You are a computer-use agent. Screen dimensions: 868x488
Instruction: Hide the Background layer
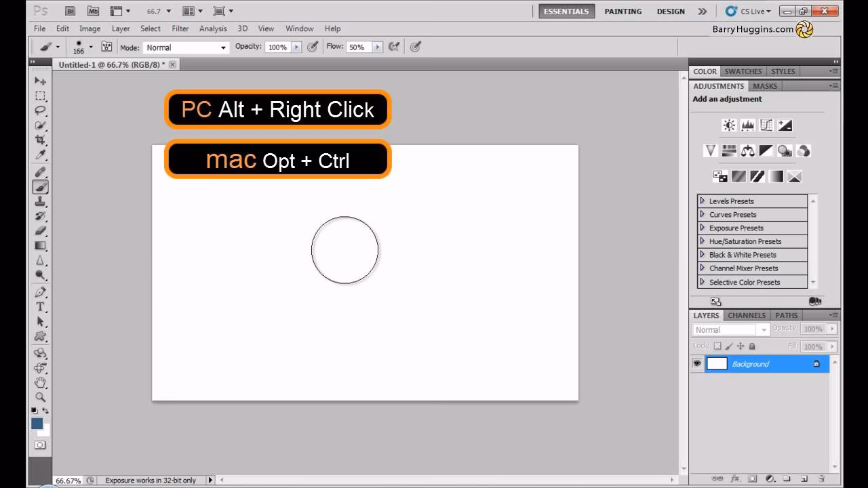(697, 363)
